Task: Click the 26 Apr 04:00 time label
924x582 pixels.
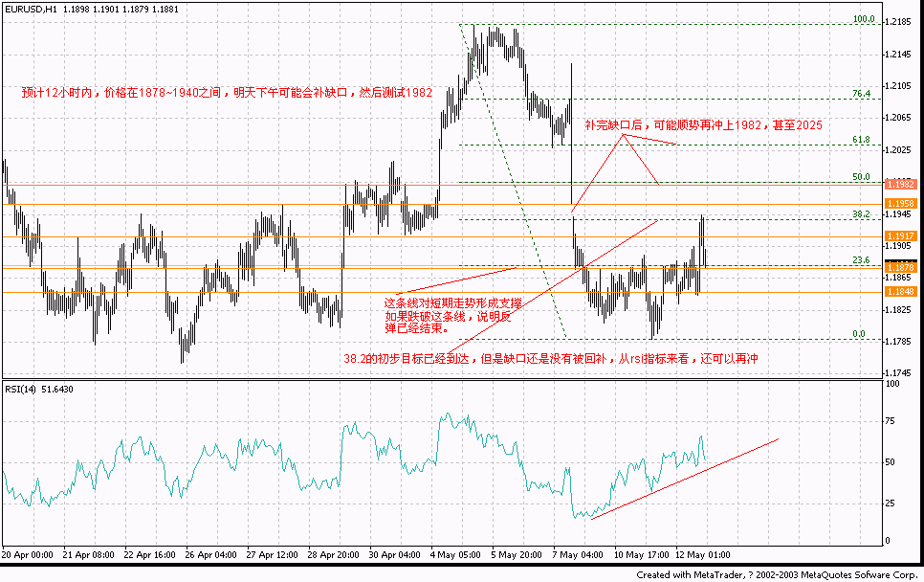Action: 211,555
